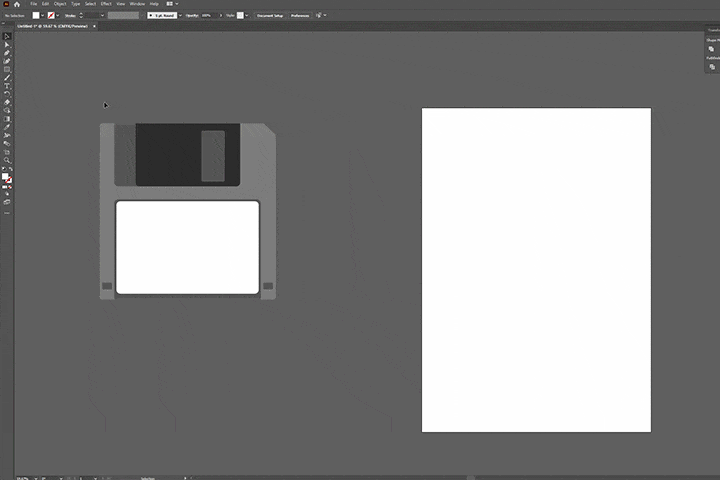Open the File menu

pyautogui.click(x=34, y=4)
